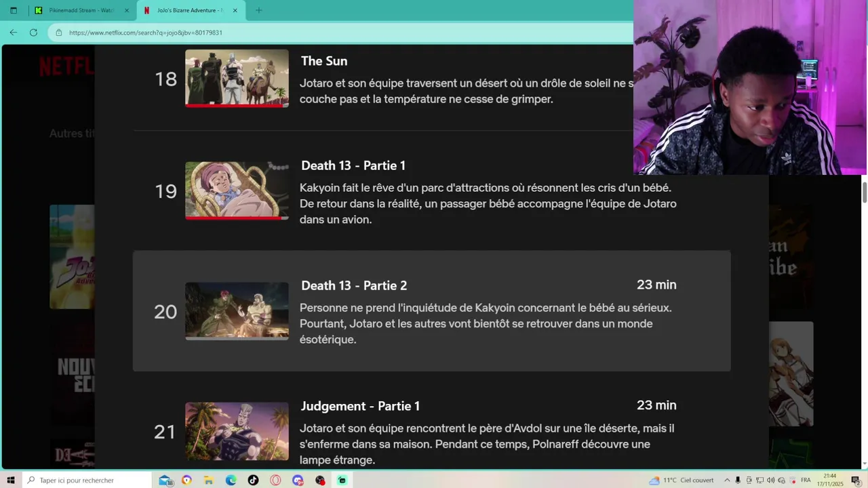
Task: Play episode 18 The Sun thumbnail
Action: click(x=237, y=78)
